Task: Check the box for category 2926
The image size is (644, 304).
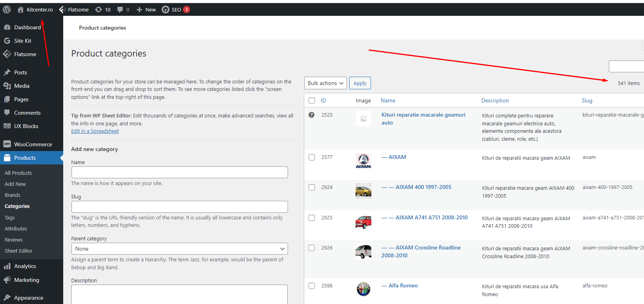Action: [x=312, y=248]
